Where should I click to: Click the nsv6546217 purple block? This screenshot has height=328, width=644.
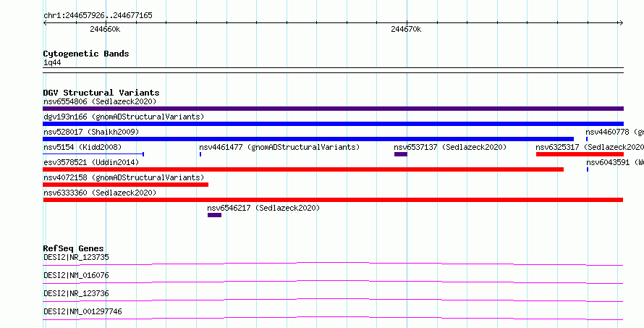coord(214,215)
